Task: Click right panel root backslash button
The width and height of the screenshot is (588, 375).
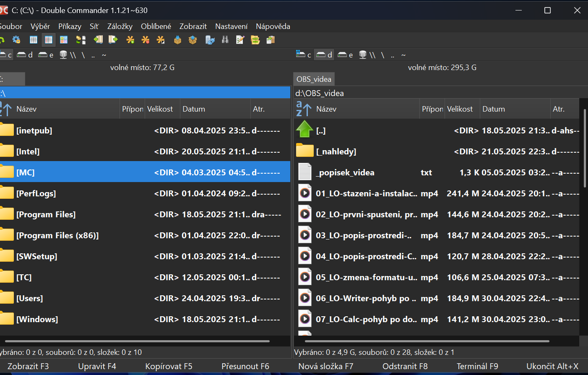Action: (x=382, y=55)
